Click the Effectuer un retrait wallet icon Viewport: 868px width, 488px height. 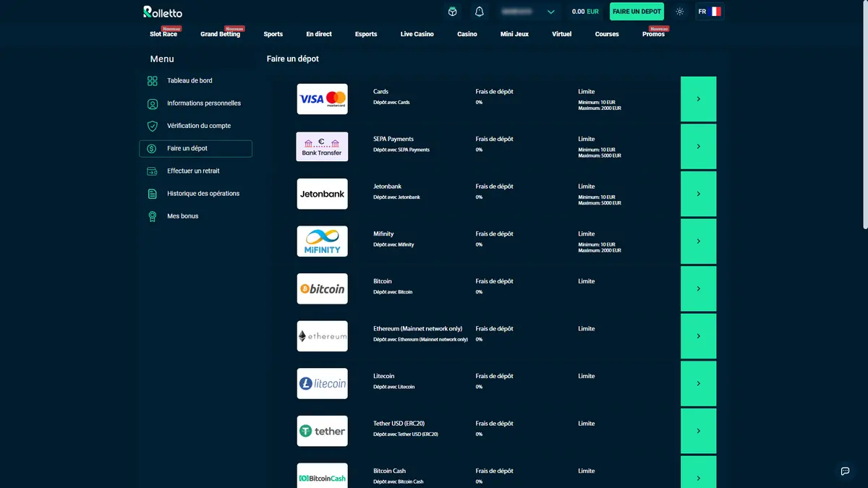click(152, 171)
